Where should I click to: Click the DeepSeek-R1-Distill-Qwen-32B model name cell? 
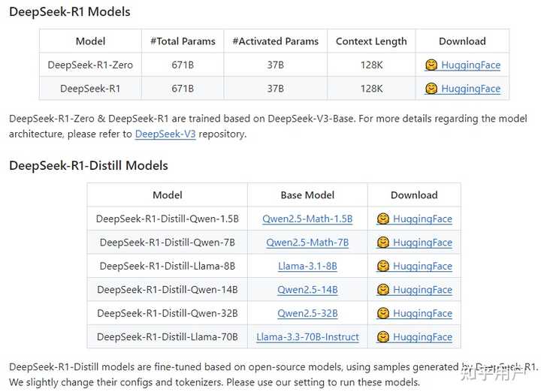click(168, 313)
